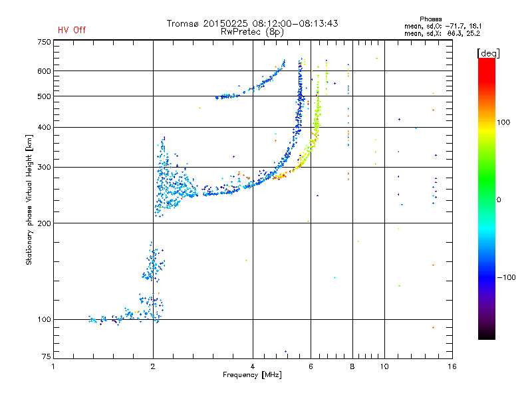The image size is (532, 399).
Task: Click the colorbar tick label '-100'
Action: pyautogui.click(x=507, y=277)
